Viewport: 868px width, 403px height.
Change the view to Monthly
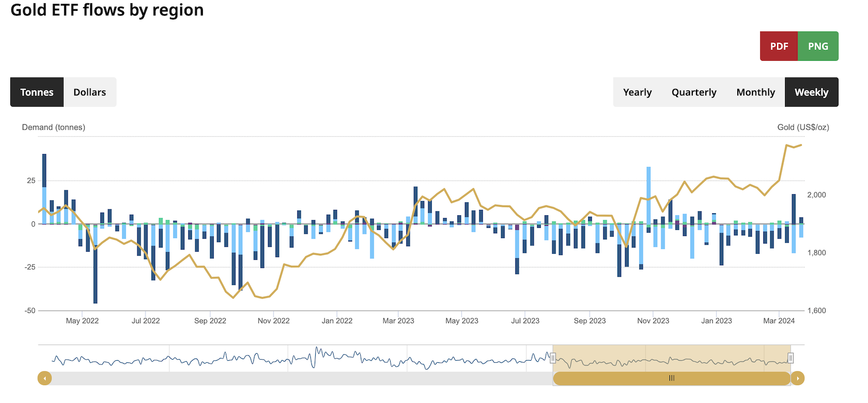point(755,92)
